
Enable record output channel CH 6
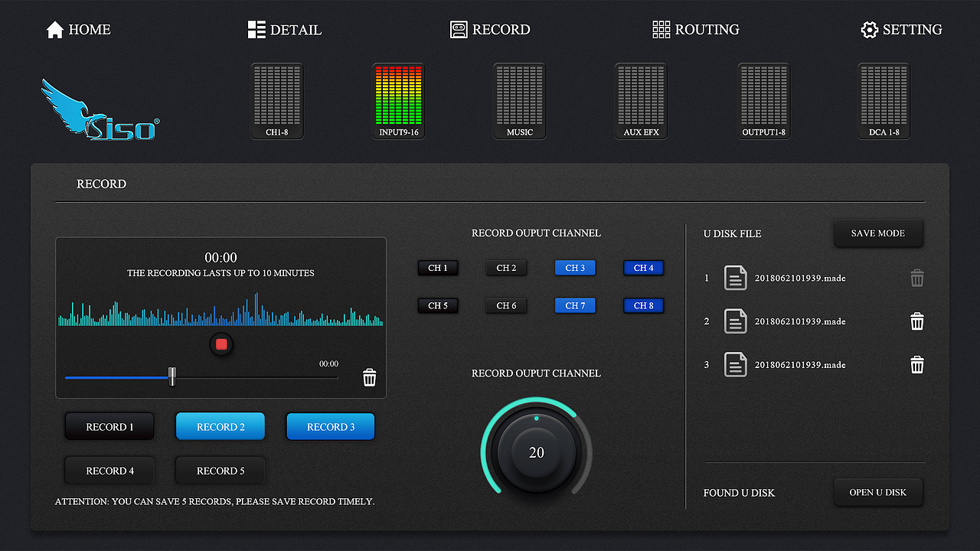pos(506,305)
